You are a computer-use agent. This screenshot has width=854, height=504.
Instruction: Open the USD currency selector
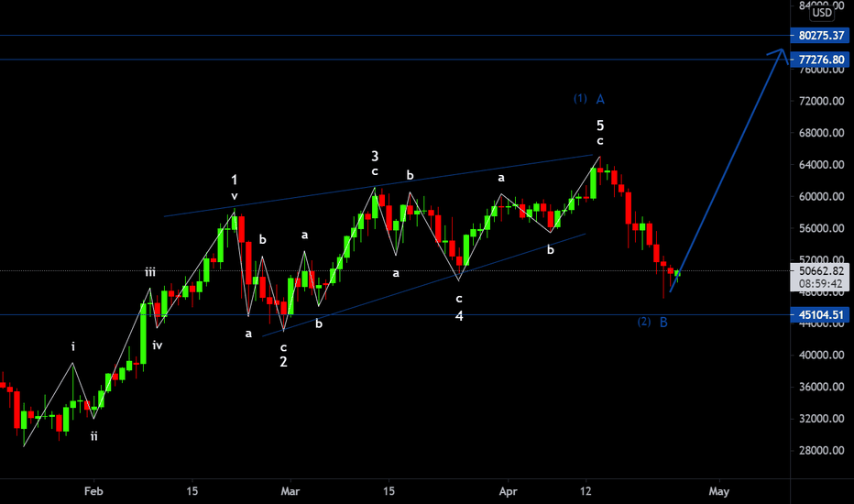822,13
